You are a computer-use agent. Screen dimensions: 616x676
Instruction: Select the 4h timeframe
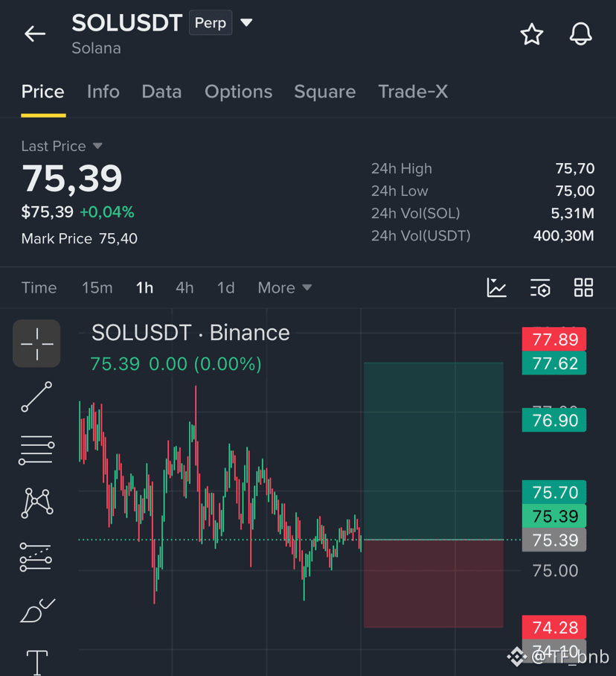coord(185,287)
